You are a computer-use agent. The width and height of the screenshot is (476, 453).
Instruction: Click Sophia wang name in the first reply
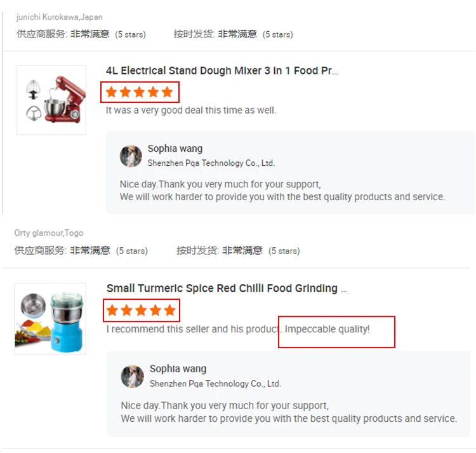coord(175,149)
